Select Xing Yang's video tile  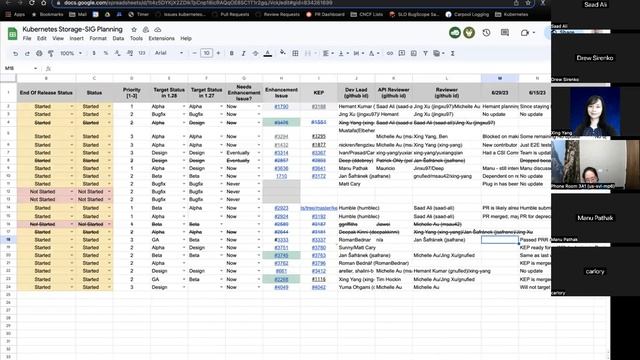(x=595, y=111)
